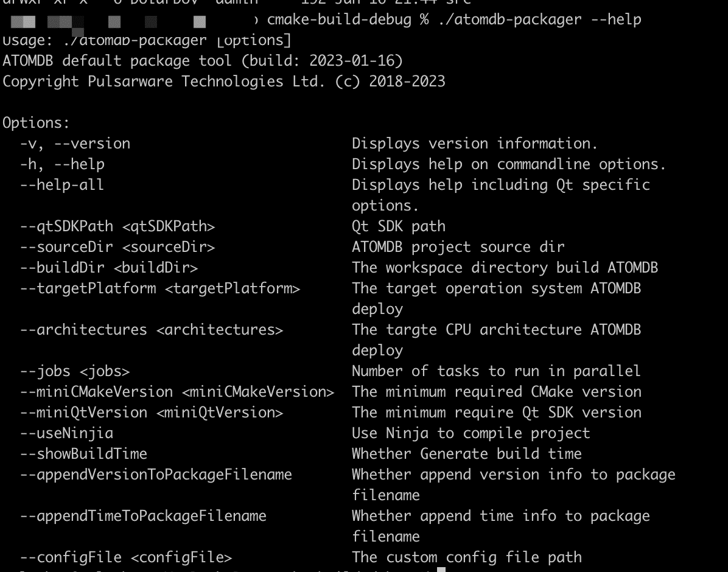Click the --appendVersionToPackageFilename option

(x=156, y=475)
